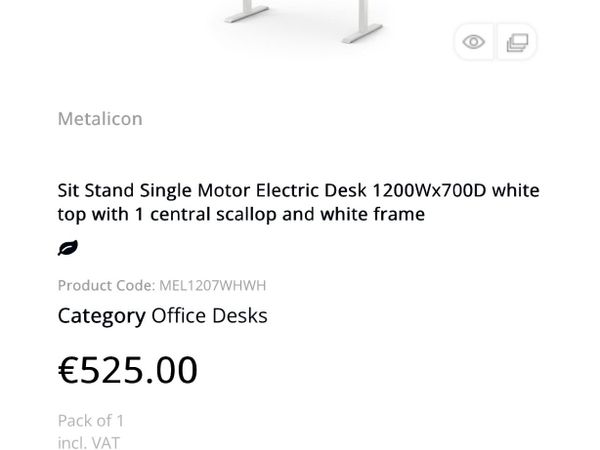Click the incl. VAT label

coord(89,442)
